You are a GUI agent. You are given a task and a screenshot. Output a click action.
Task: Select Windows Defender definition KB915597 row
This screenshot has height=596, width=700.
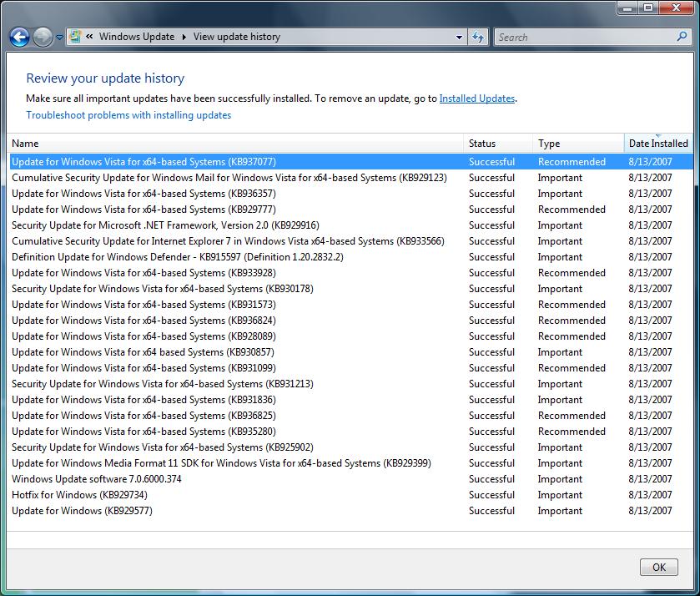(x=351, y=257)
